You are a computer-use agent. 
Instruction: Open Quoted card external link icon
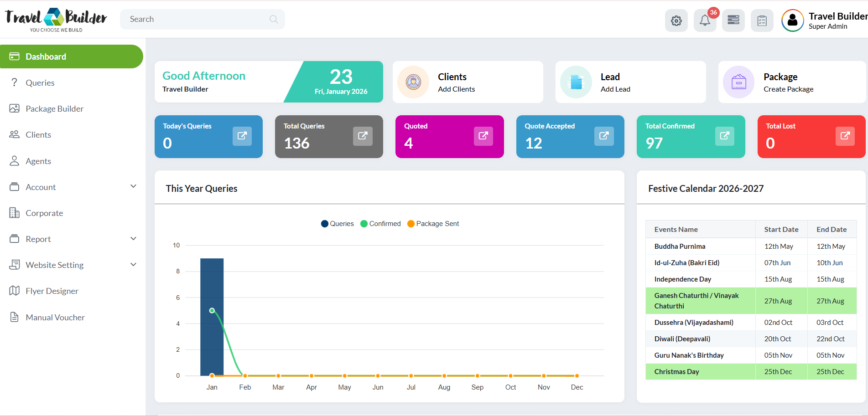pyautogui.click(x=483, y=136)
